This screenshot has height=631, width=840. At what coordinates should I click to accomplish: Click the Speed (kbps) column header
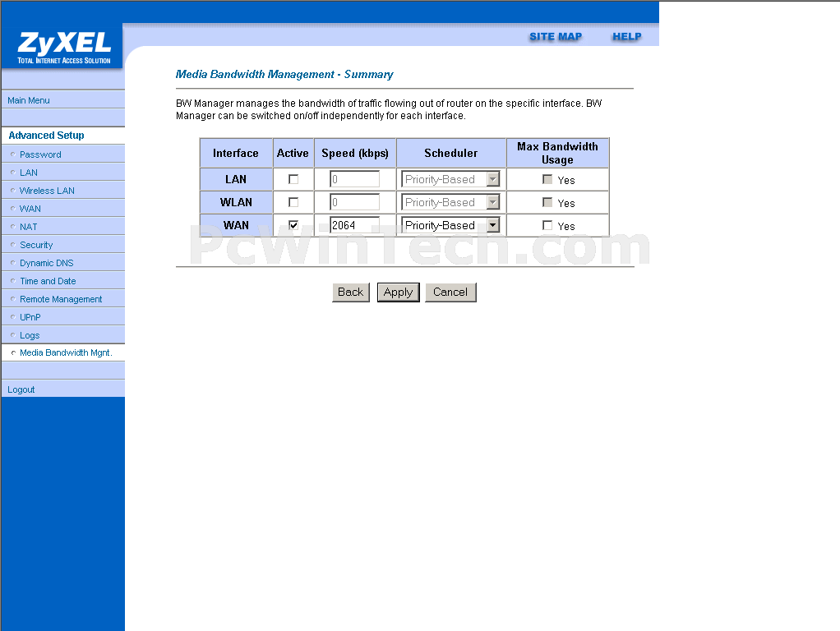pos(354,153)
